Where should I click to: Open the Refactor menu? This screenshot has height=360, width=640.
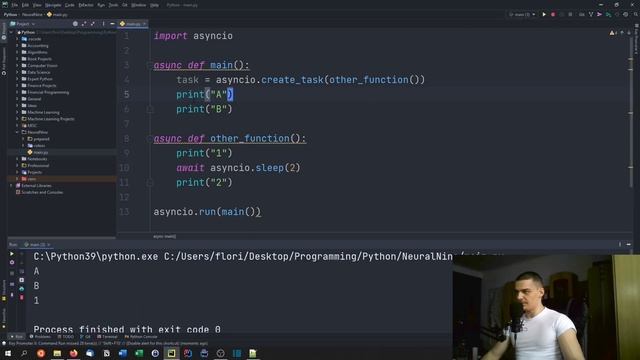[86, 5]
